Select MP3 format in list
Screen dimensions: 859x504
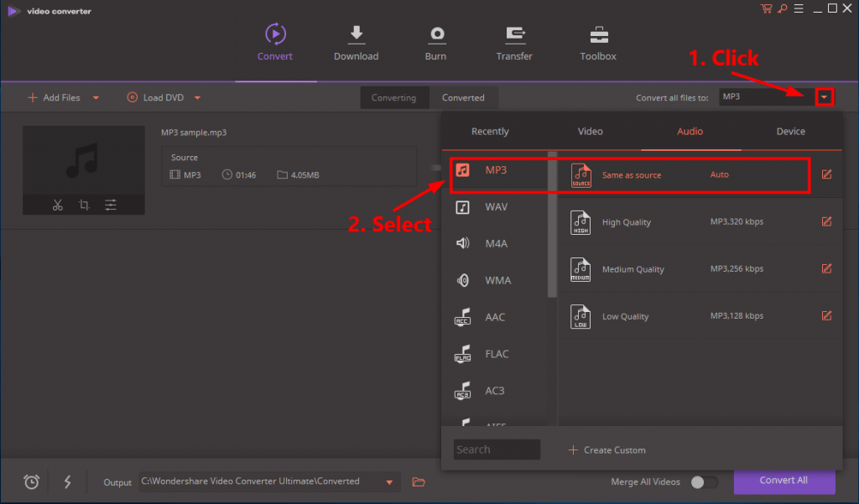click(495, 170)
